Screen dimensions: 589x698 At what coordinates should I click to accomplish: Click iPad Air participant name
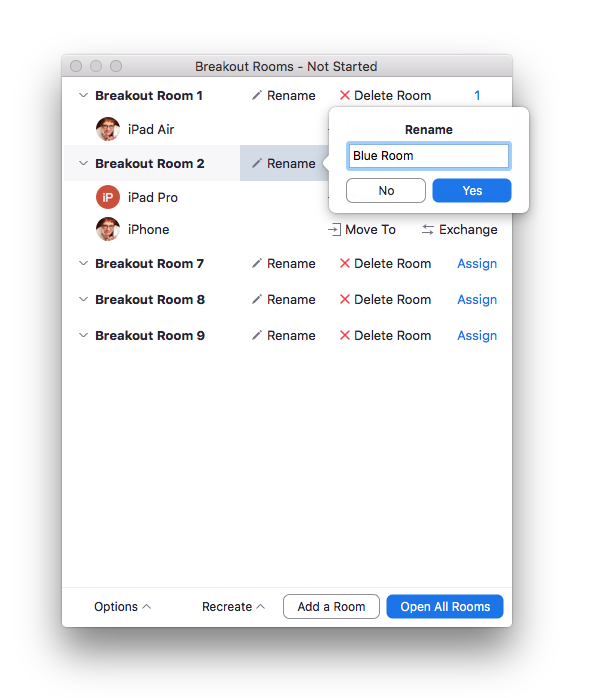(x=151, y=129)
